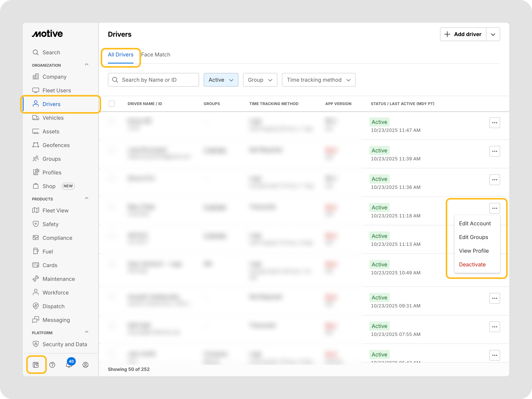The width and height of the screenshot is (532, 399).
Task: Click the Search item in sidebar
Action: pyautogui.click(x=51, y=52)
